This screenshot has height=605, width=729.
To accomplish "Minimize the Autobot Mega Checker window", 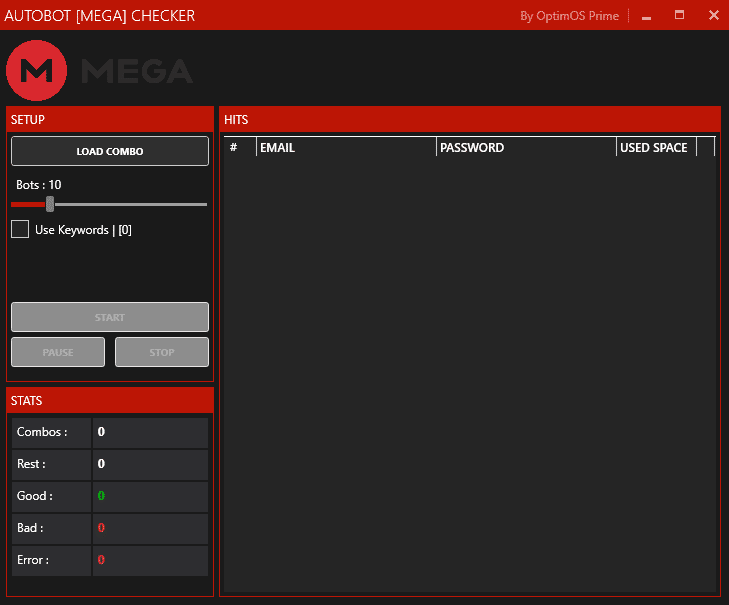I will (x=646, y=16).
